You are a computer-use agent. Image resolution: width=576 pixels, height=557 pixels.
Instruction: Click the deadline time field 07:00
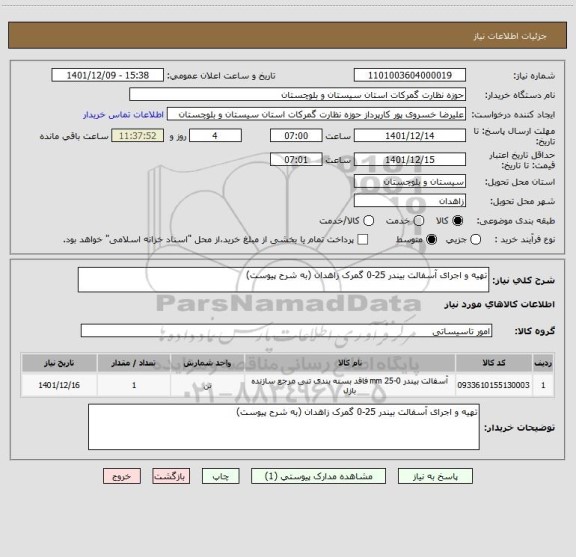click(x=296, y=136)
